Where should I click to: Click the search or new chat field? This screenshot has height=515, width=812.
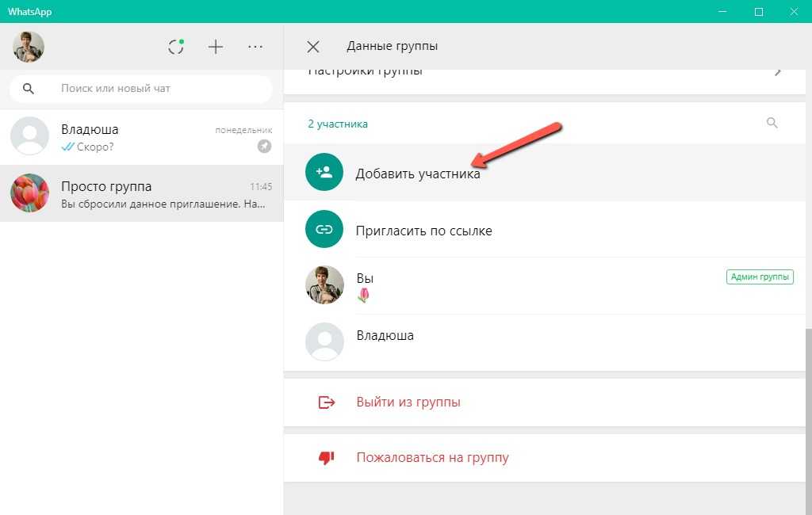[x=159, y=89]
